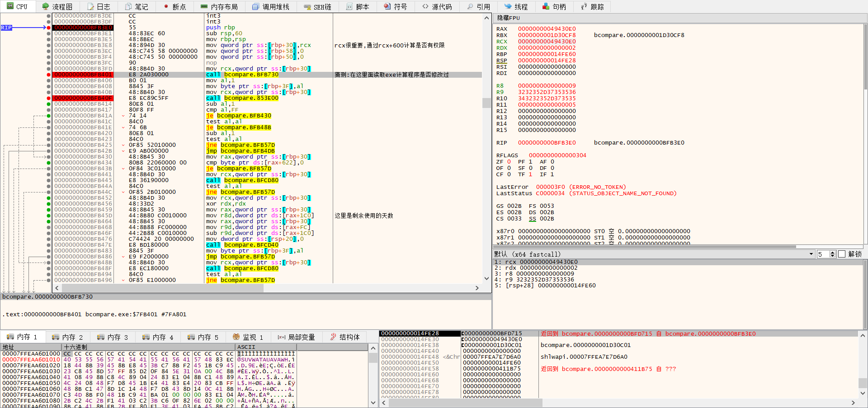868x408 pixels.
Task: Open the 句柄 handles tab
Action: pos(554,7)
